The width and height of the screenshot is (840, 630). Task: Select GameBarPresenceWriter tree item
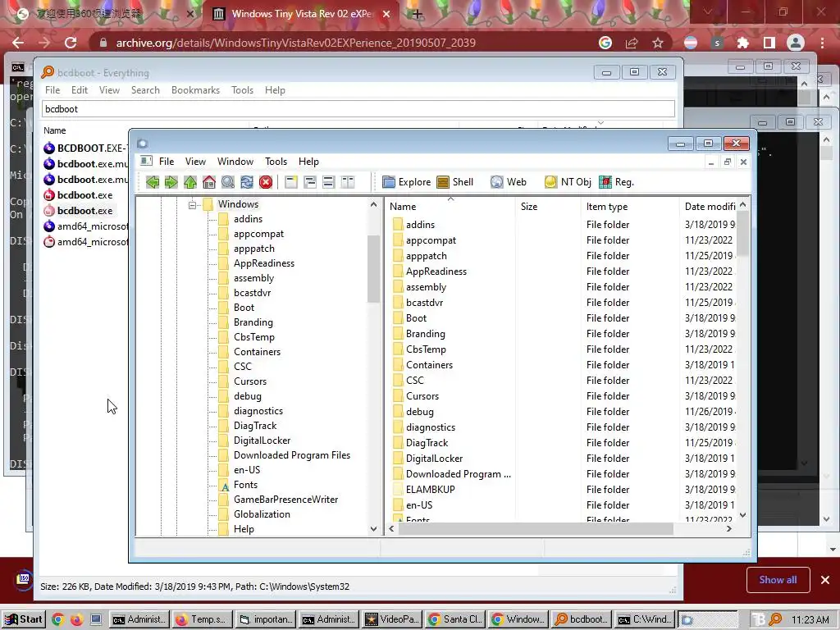click(x=285, y=500)
